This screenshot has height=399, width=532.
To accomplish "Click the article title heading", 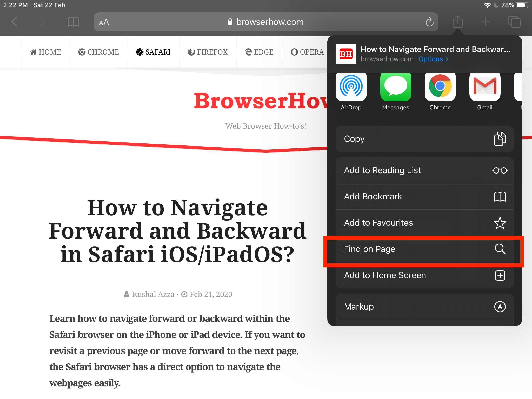I will [177, 231].
